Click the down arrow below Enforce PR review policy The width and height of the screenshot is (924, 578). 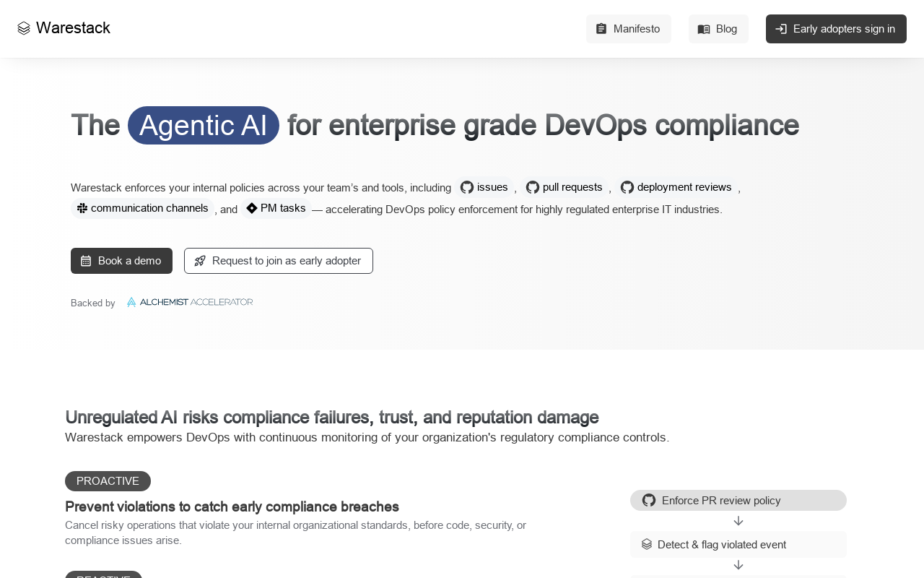pos(738,521)
